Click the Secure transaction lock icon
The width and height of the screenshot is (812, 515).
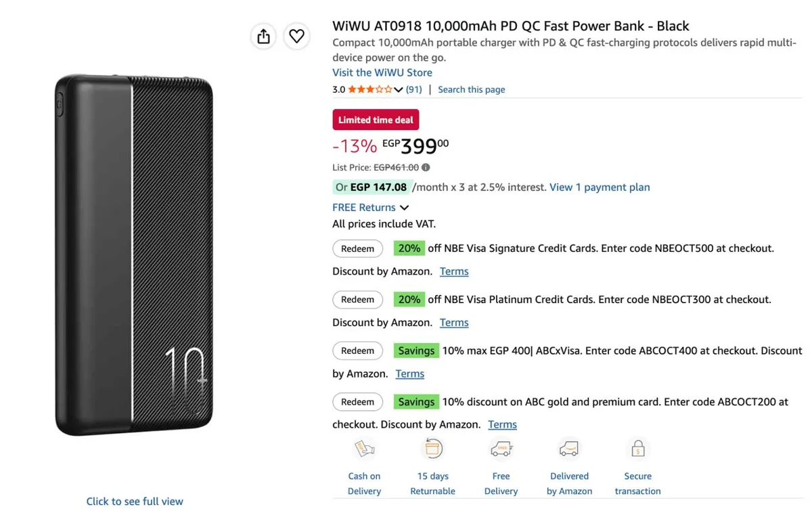637,449
